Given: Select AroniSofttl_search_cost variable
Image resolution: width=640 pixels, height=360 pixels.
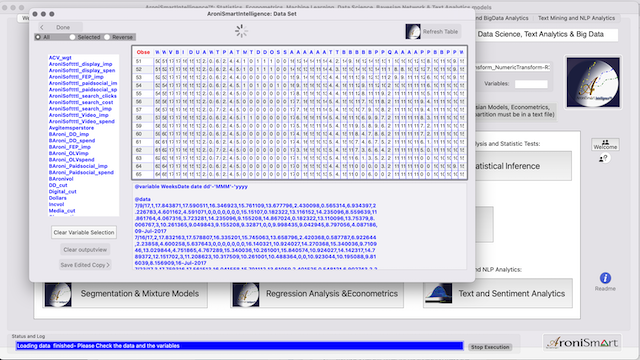Looking at the screenshot, I should pos(81,102).
